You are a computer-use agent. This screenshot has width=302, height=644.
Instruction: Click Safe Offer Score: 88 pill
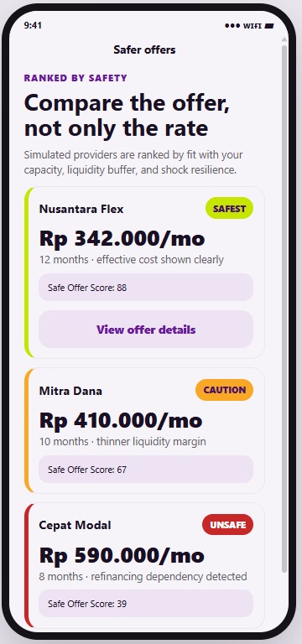146,288
